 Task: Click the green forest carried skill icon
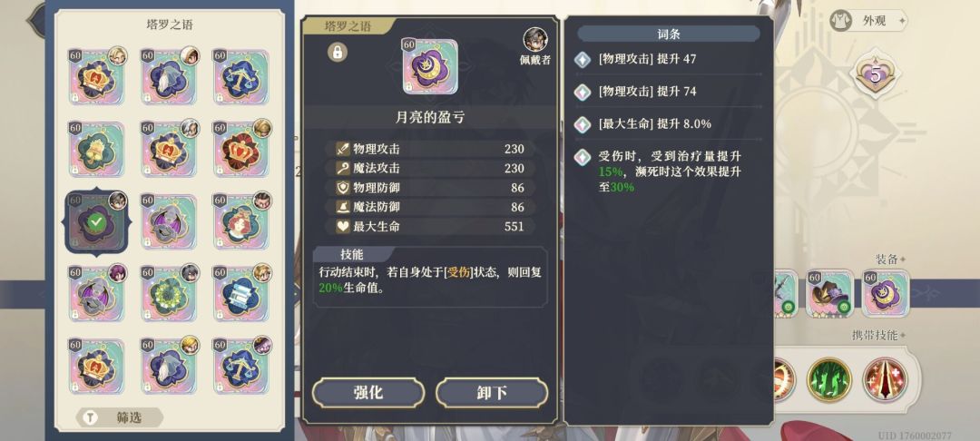(x=828, y=380)
